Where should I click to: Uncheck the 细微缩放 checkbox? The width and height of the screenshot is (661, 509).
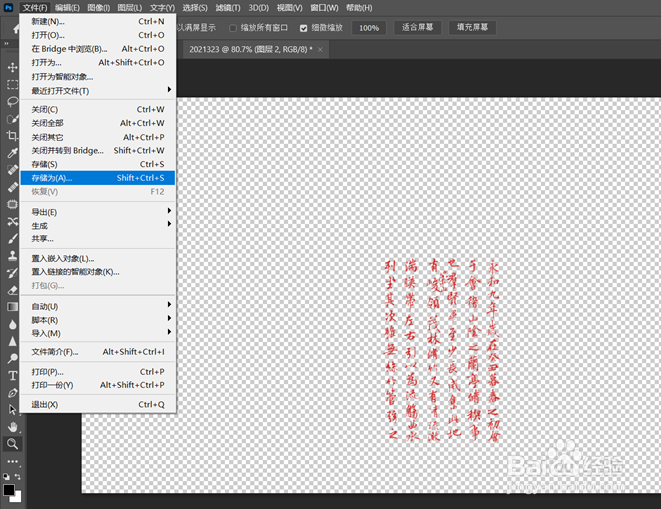point(304,28)
